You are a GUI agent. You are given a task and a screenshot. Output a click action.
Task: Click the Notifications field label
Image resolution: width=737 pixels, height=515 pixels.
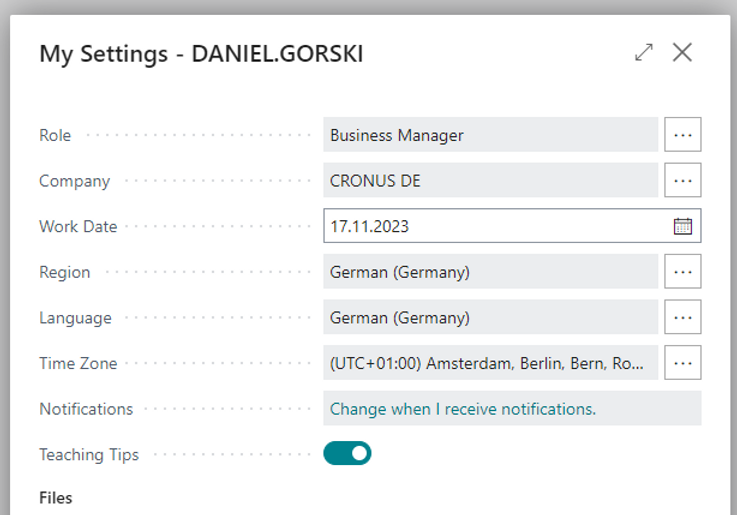86,409
